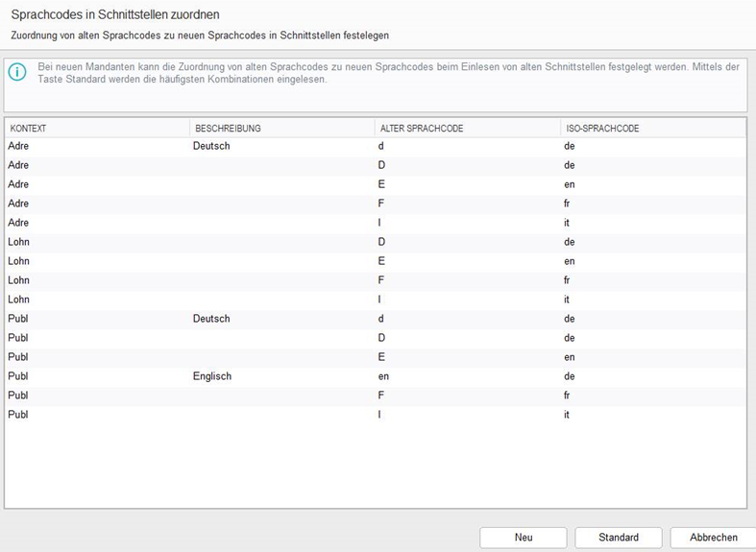Click old code 'en' cell in Publ row
756x552 pixels.
pos(384,376)
